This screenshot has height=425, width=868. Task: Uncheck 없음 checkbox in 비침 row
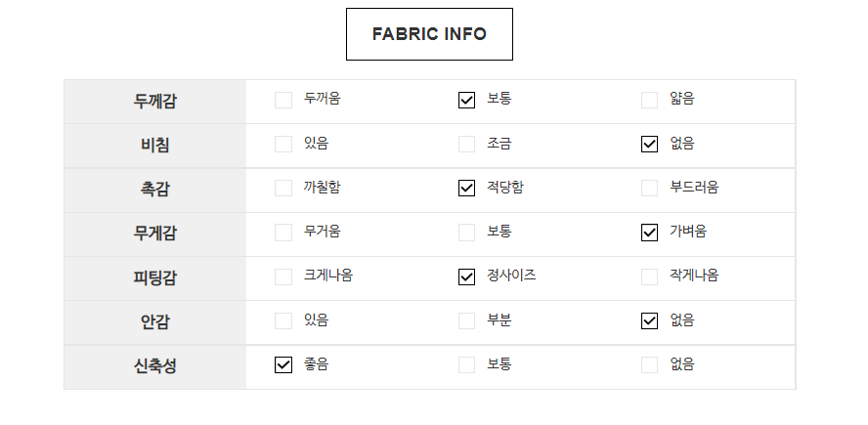click(650, 145)
